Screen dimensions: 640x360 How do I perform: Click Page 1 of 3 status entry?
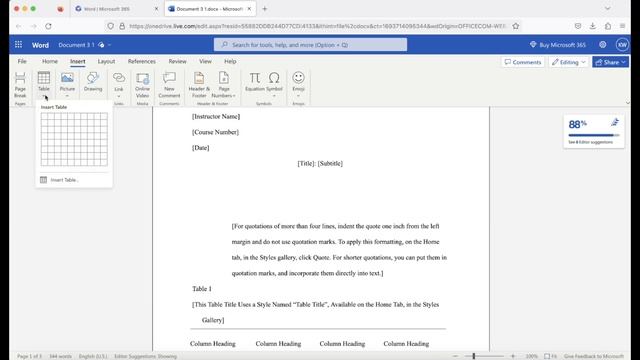click(x=29, y=356)
